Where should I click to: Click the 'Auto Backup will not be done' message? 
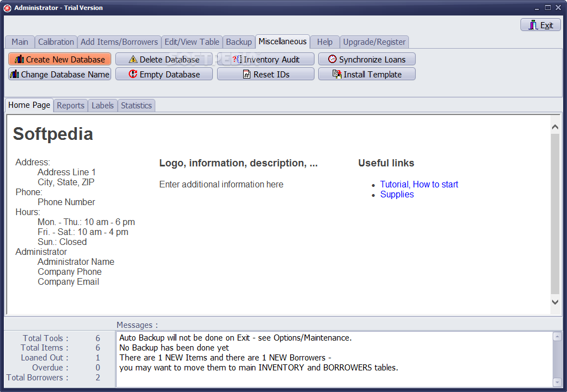pyautogui.click(x=235, y=338)
